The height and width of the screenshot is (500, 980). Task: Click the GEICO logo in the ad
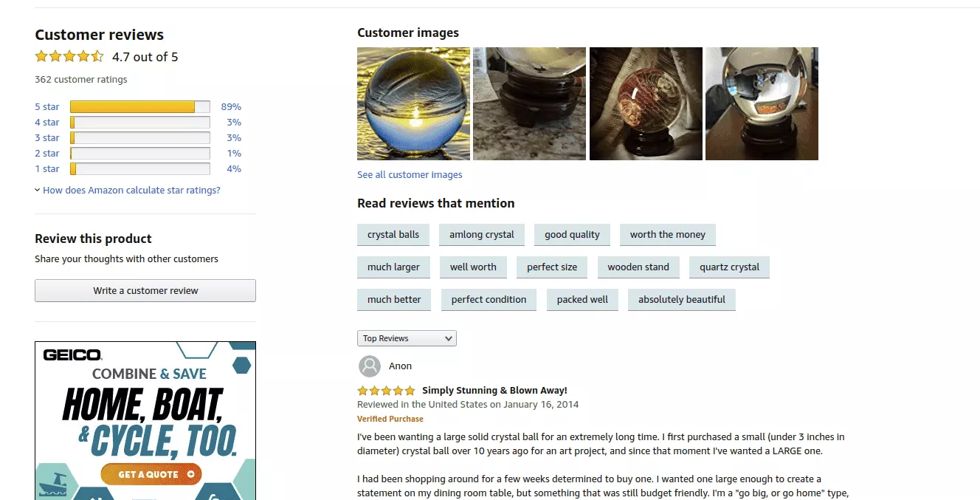pos(72,355)
